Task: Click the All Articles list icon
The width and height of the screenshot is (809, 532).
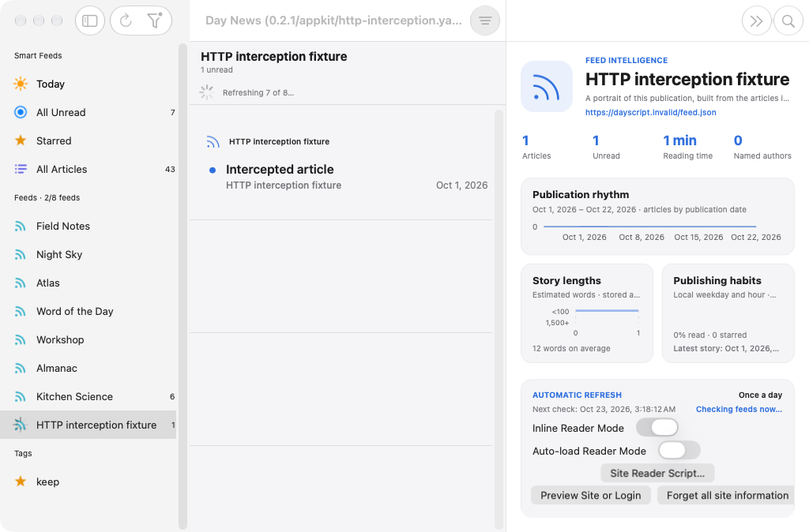Action: click(x=21, y=169)
